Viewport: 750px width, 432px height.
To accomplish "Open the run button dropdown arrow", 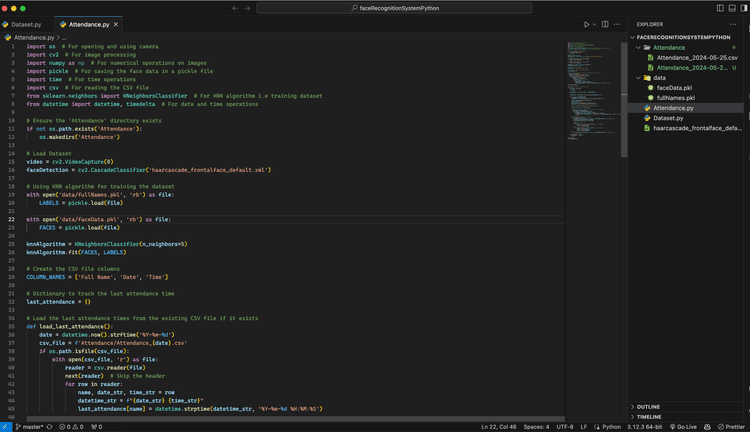I will [596, 24].
